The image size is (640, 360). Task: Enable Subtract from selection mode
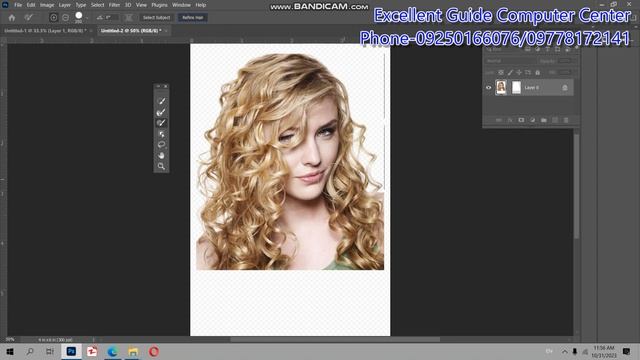[x=66, y=18]
